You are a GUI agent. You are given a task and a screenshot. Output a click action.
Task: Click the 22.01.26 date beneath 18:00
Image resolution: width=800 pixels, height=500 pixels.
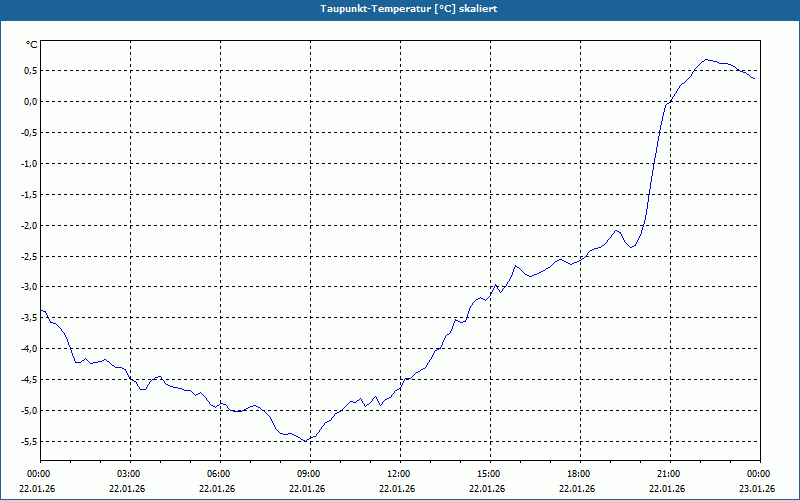[x=577, y=489]
